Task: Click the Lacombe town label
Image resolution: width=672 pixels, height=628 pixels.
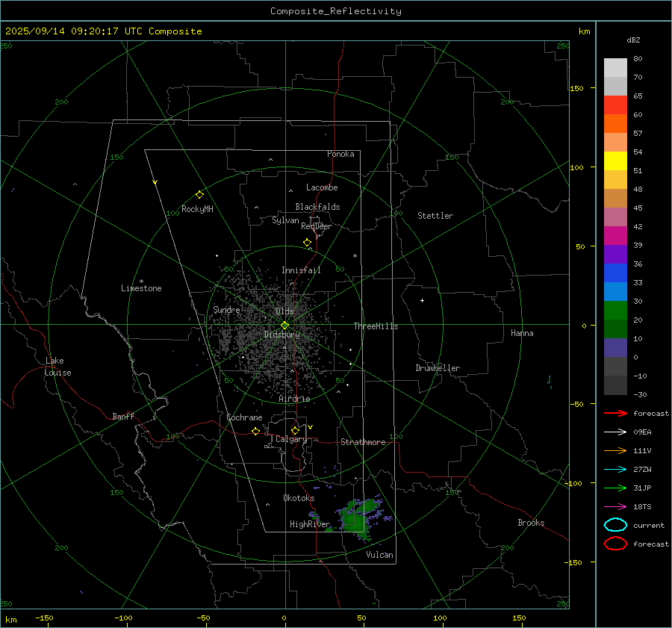Action: pyautogui.click(x=322, y=187)
